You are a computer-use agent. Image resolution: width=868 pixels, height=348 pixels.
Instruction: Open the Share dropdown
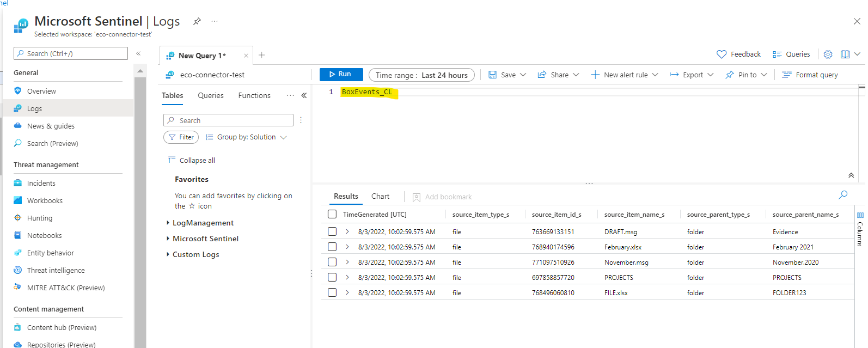(x=558, y=75)
